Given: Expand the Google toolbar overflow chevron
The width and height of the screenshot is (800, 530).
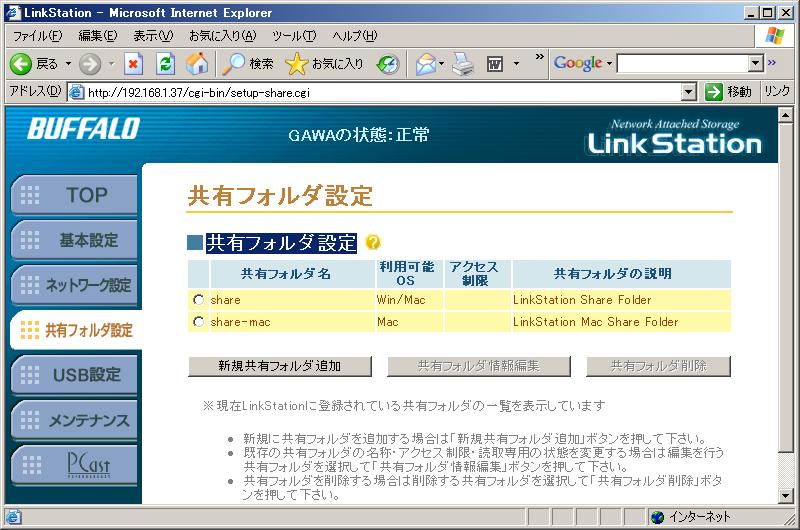Looking at the screenshot, I should pos(771,62).
